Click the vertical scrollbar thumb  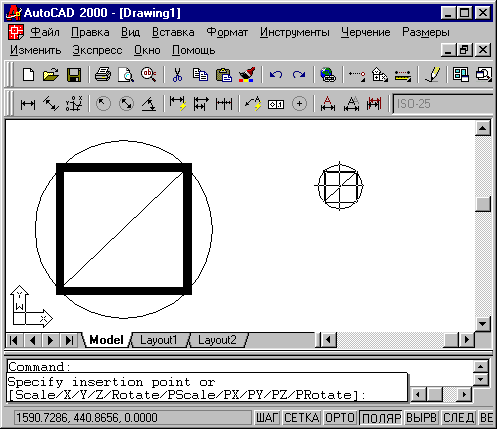click(483, 204)
